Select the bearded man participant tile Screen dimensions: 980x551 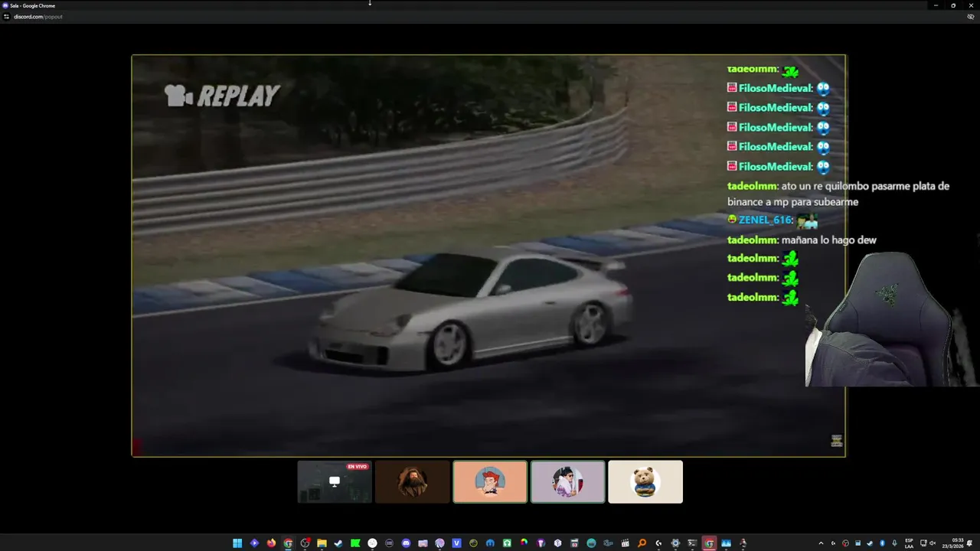pyautogui.click(x=413, y=481)
